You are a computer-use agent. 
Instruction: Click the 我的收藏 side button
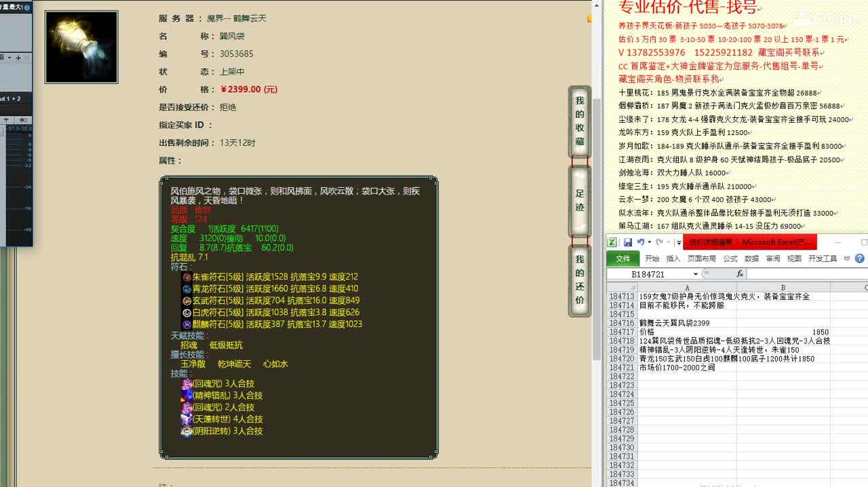click(x=579, y=121)
